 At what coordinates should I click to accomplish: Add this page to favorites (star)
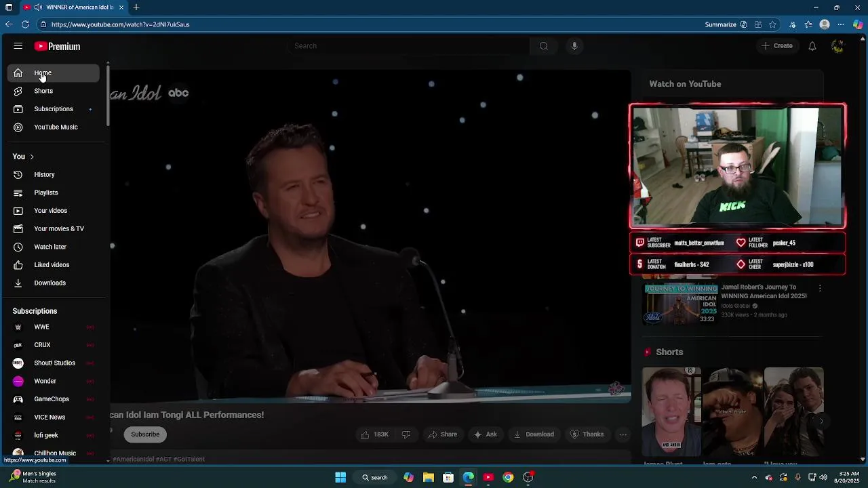click(x=772, y=24)
